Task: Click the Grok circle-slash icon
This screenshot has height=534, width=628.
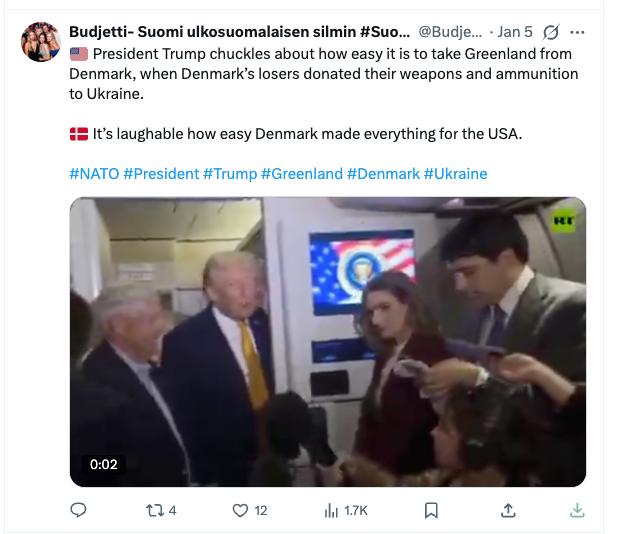Action: pos(550,31)
